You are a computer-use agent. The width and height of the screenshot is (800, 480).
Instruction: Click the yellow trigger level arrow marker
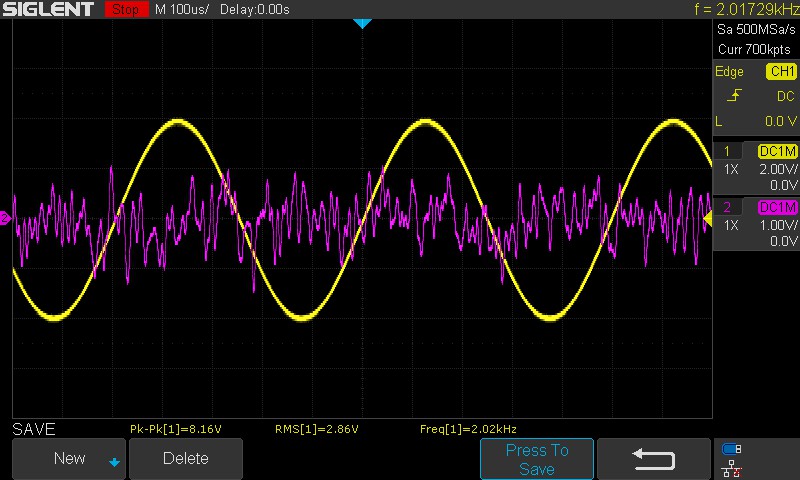click(x=708, y=219)
